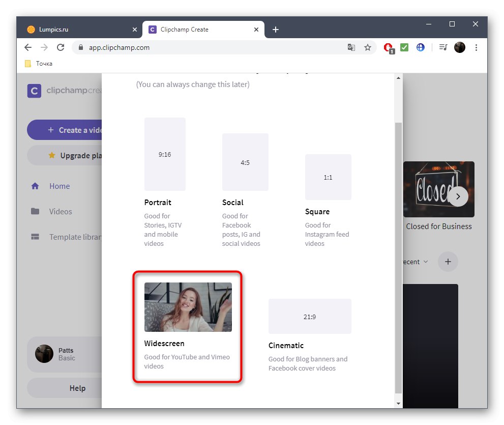Select the Clipchamp logo icon
This screenshot has width=504, height=425.
[34, 91]
